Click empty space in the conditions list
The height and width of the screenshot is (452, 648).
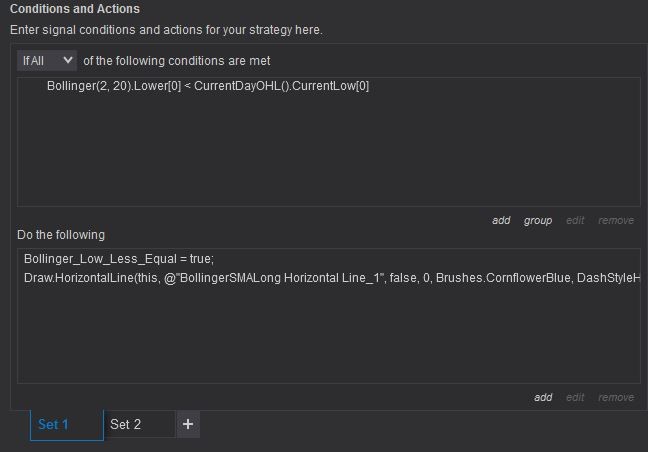(328, 150)
